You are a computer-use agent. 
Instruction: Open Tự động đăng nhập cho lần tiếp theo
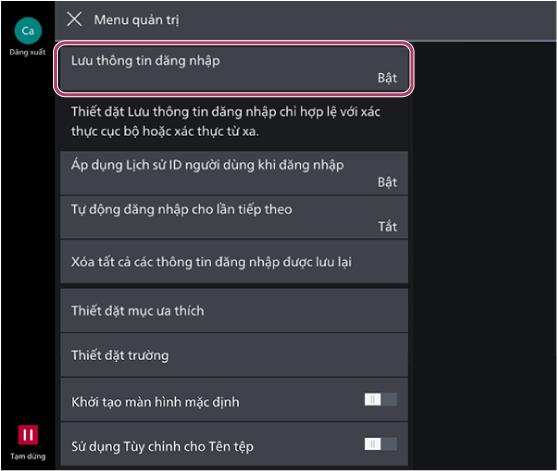pyautogui.click(x=234, y=217)
